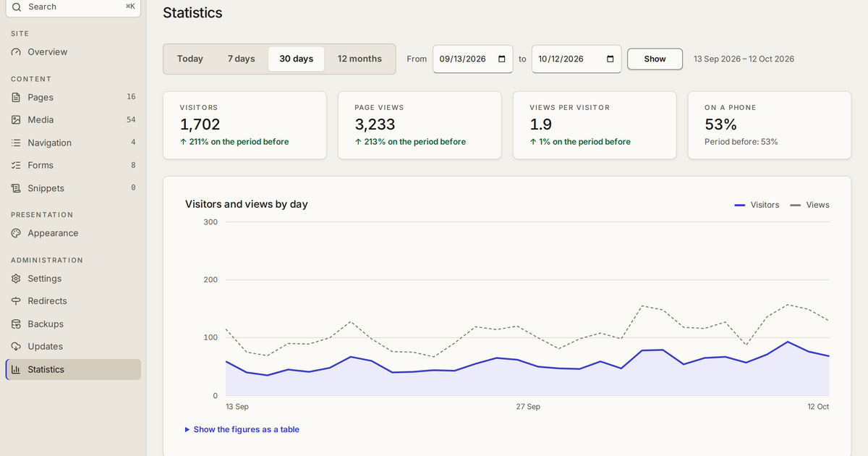
Task: Go to Pages in the sidebar
Action: (x=73, y=97)
